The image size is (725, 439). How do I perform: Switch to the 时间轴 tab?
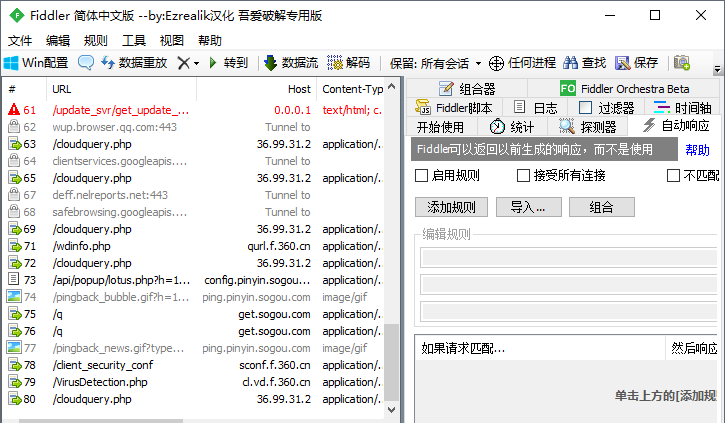[682, 108]
